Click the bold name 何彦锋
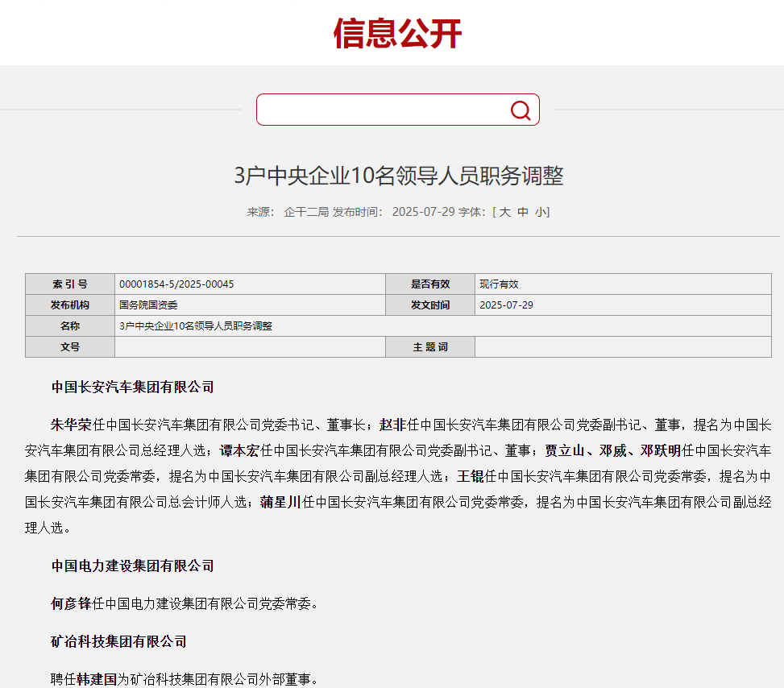The image size is (784, 688). (70, 603)
